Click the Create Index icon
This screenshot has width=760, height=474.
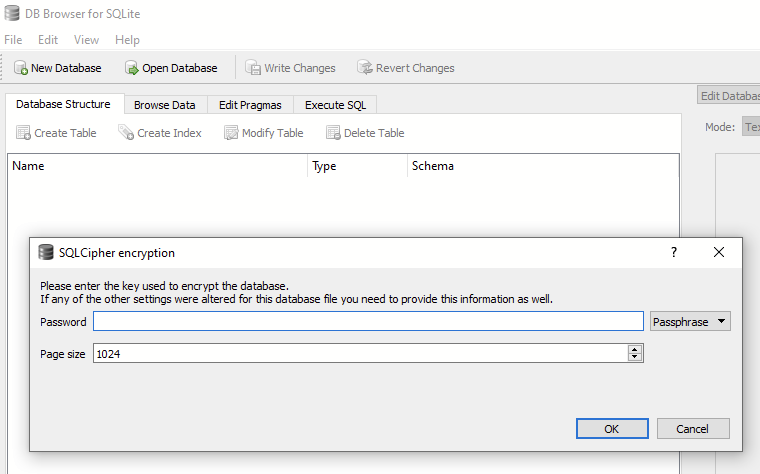point(126,133)
